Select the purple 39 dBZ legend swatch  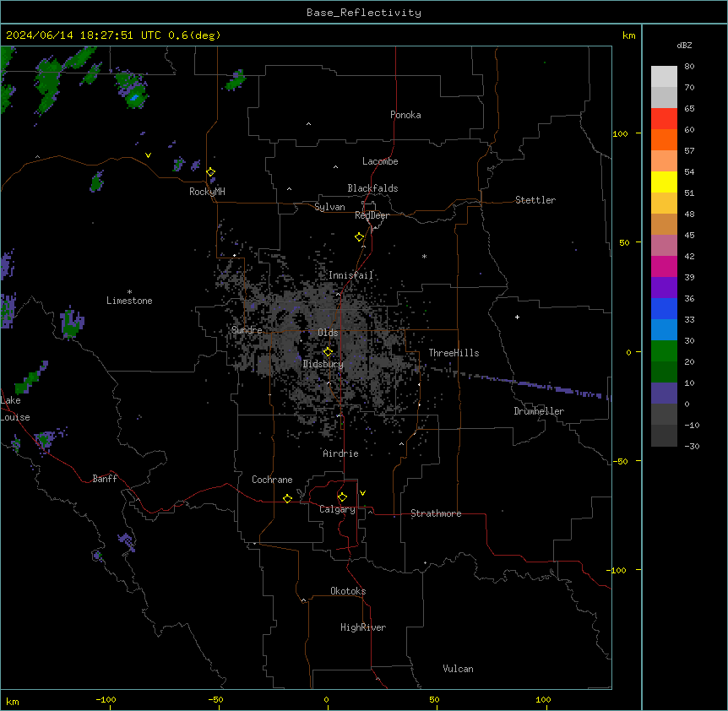664,287
